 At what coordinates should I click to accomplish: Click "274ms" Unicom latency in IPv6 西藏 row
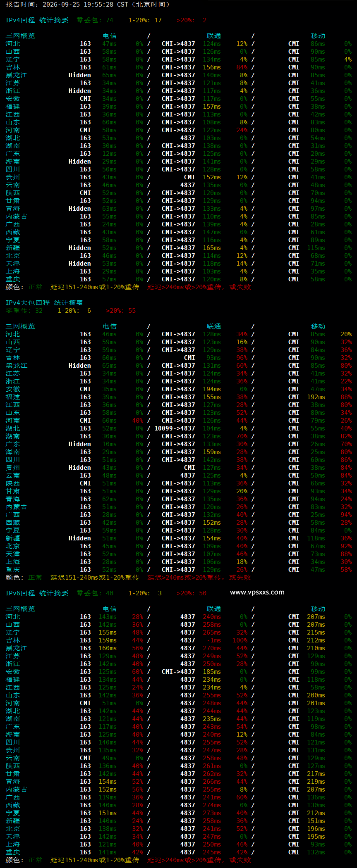point(212,805)
